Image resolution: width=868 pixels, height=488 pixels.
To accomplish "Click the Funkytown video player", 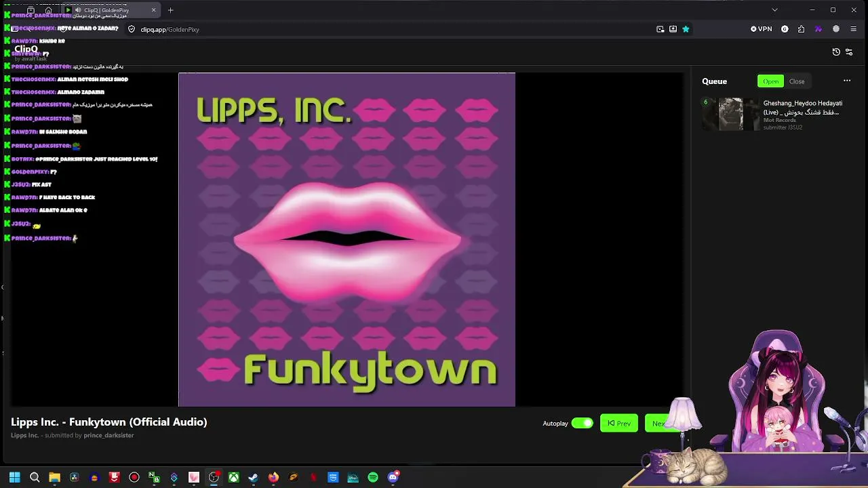I will pos(347,239).
